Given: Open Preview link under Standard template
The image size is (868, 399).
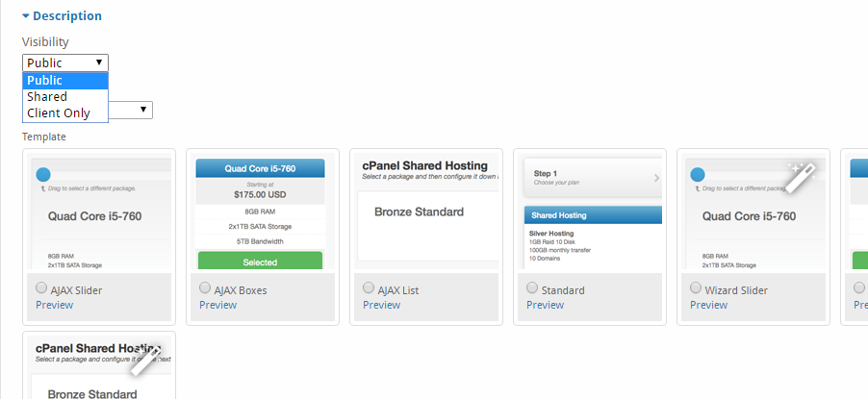Looking at the screenshot, I should pos(545,305).
